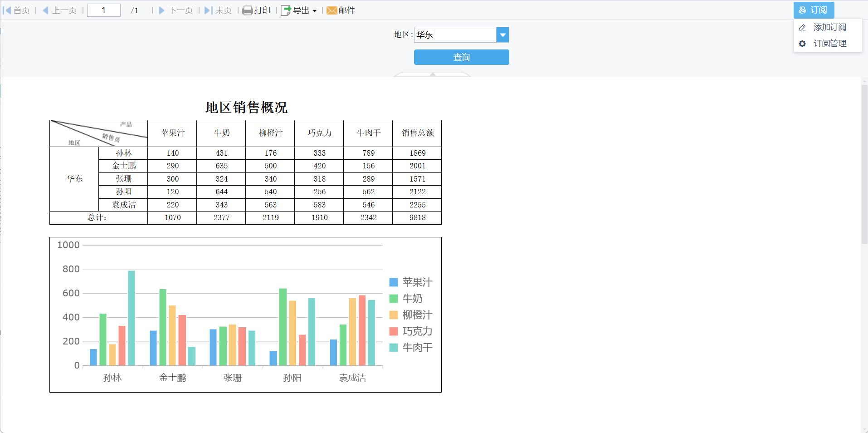868x433 pixels.
Task: Click the 巧克力 column header
Action: tap(319, 133)
